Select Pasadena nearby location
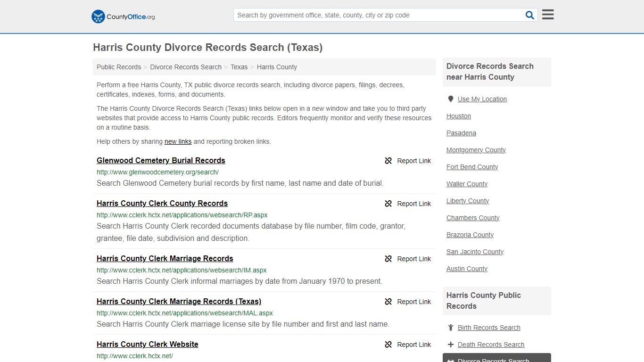The image size is (644, 362). pyautogui.click(x=461, y=133)
